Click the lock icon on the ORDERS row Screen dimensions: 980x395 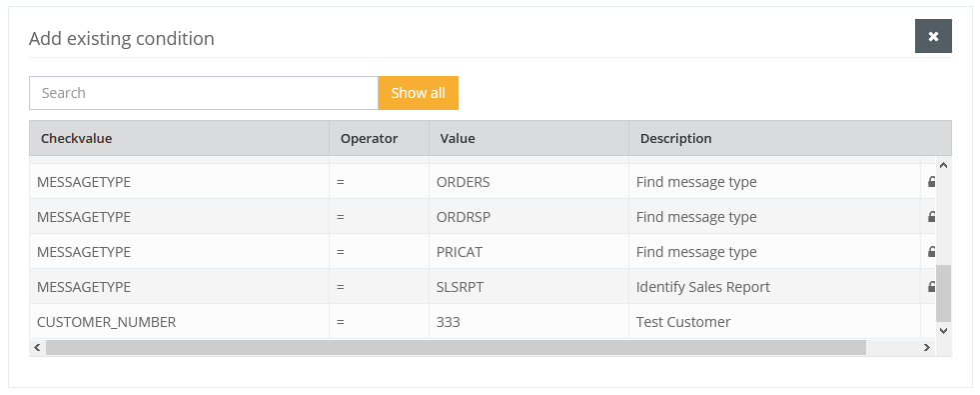pyautogui.click(x=931, y=182)
